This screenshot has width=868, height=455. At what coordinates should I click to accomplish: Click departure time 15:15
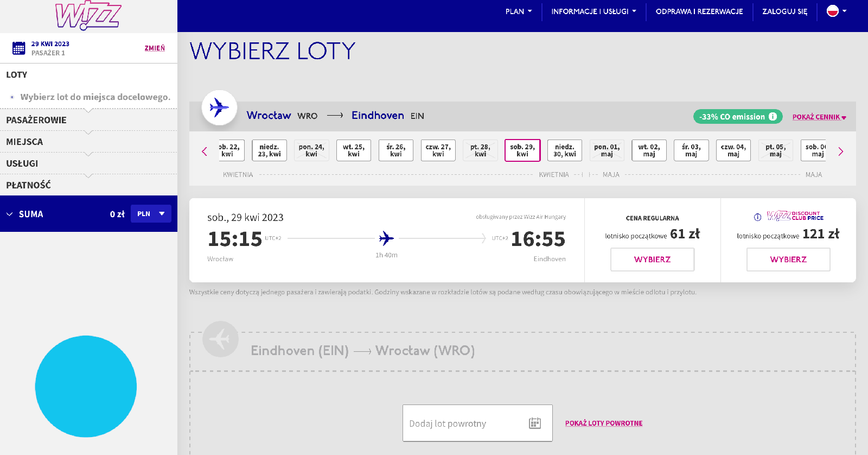tap(235, 239)
